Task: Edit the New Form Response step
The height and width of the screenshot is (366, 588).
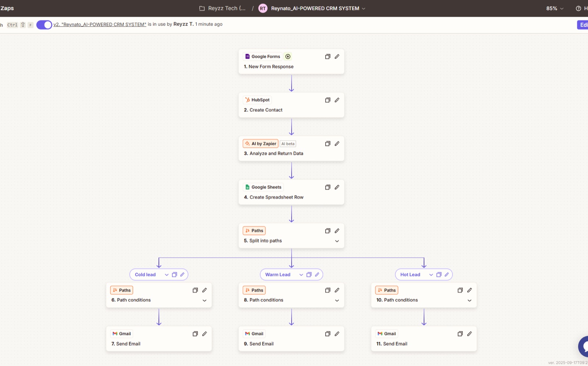Action: click(337, 57)
